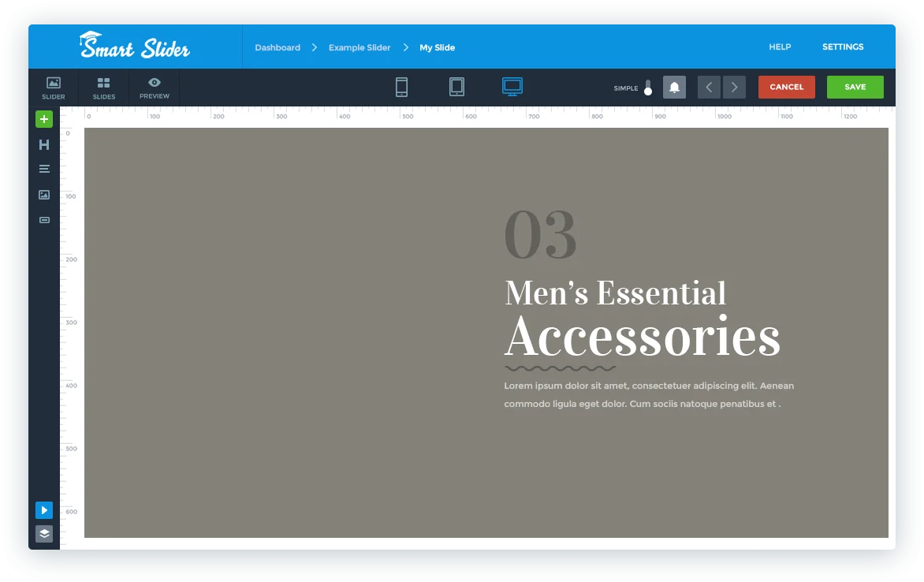Viewport: 924px width, 582px height.
Task: Select the Image layer tool in sidebar
Action: pos(44,194)
